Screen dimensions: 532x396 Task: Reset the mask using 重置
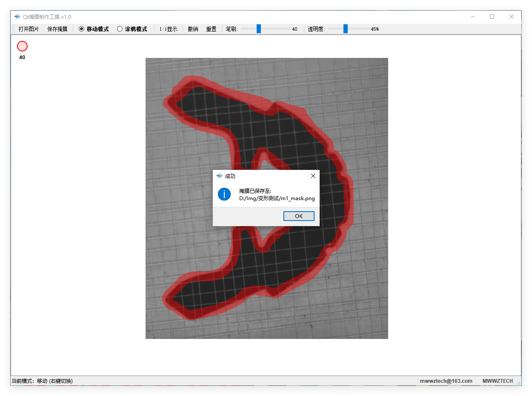coord(211,29)
